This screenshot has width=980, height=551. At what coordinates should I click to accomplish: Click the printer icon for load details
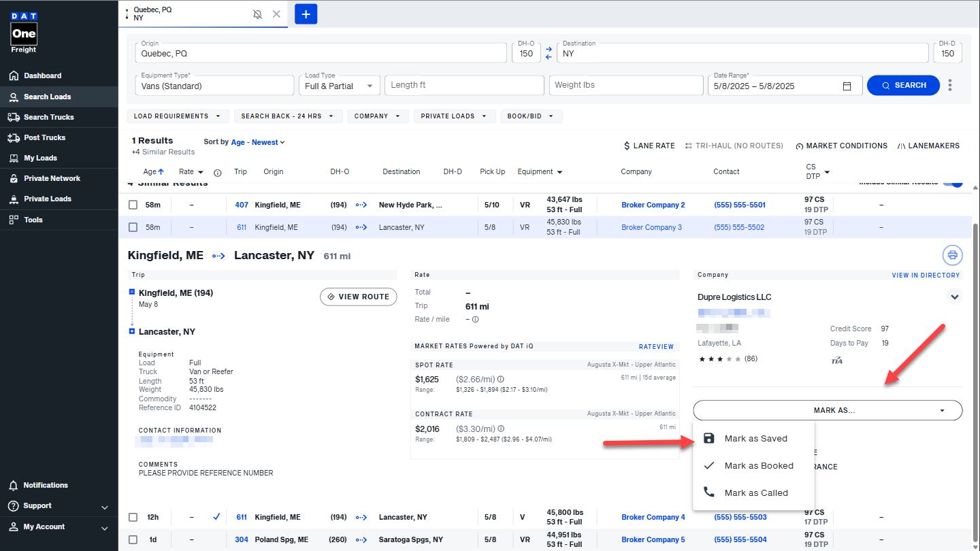952,255
